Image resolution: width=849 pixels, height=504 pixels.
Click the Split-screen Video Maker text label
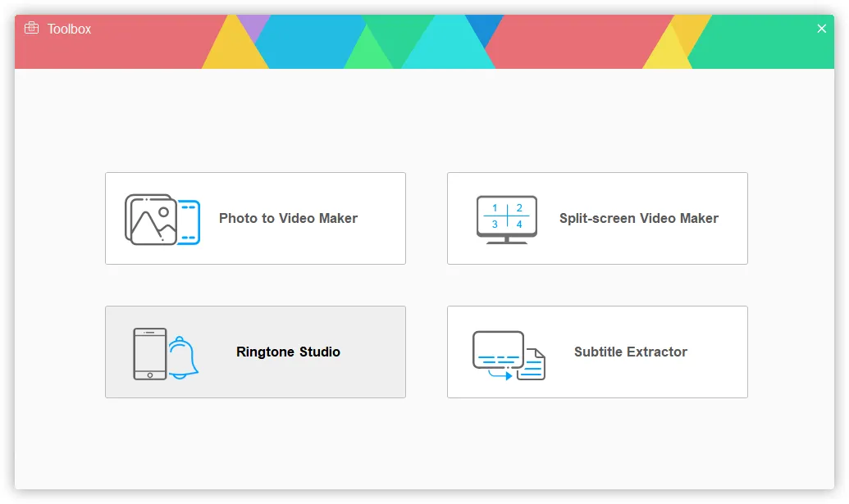(638, 218)
